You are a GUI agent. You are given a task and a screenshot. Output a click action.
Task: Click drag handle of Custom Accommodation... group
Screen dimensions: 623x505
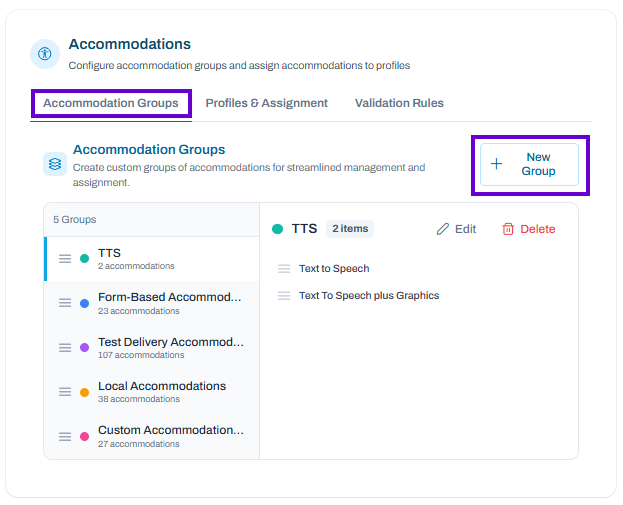[65, 437]
